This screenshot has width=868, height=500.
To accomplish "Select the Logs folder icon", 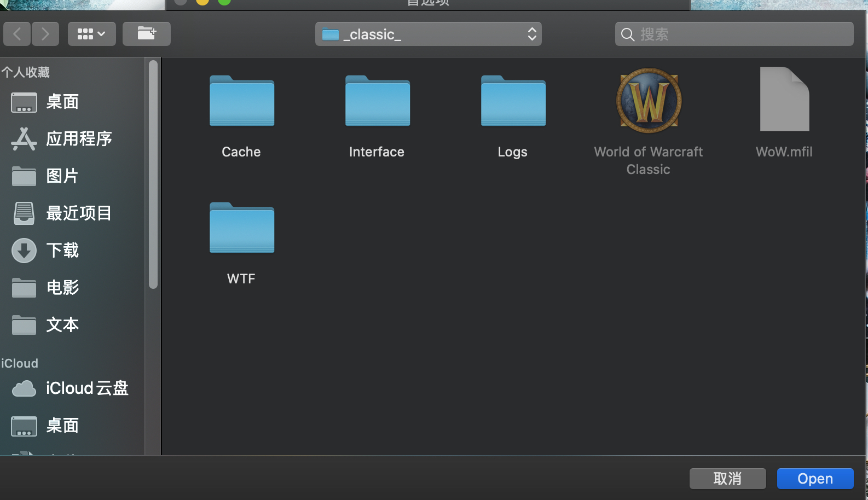I will point(513,101).
